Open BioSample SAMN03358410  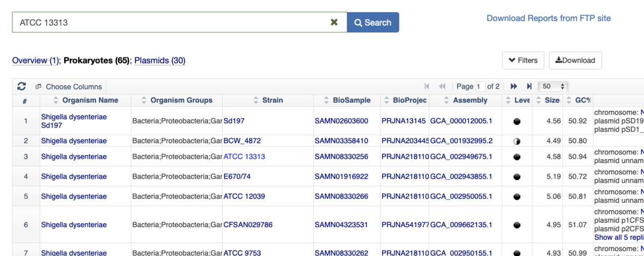(341, 141)
